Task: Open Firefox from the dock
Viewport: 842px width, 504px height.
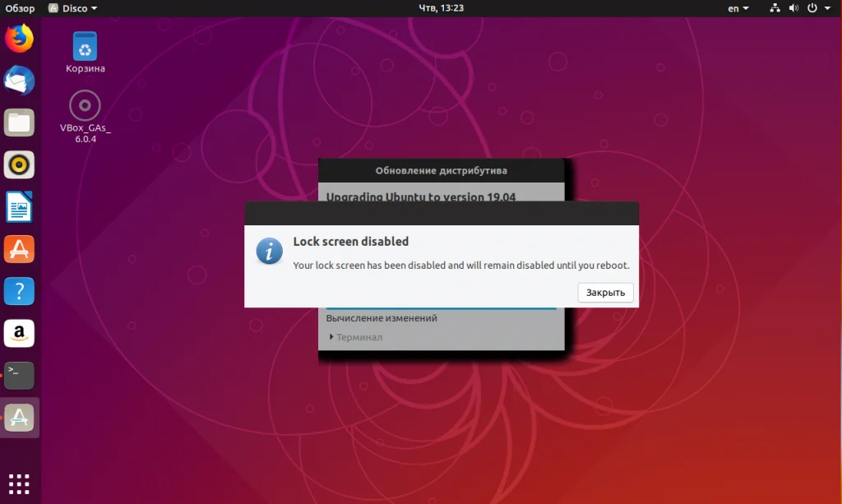Action: pos(20,39)
